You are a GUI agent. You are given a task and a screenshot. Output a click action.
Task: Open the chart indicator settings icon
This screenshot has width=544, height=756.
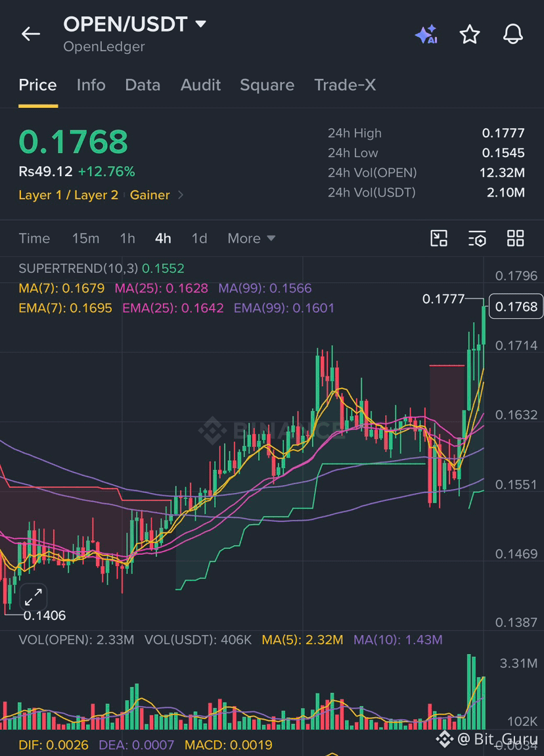coord(477,238)
